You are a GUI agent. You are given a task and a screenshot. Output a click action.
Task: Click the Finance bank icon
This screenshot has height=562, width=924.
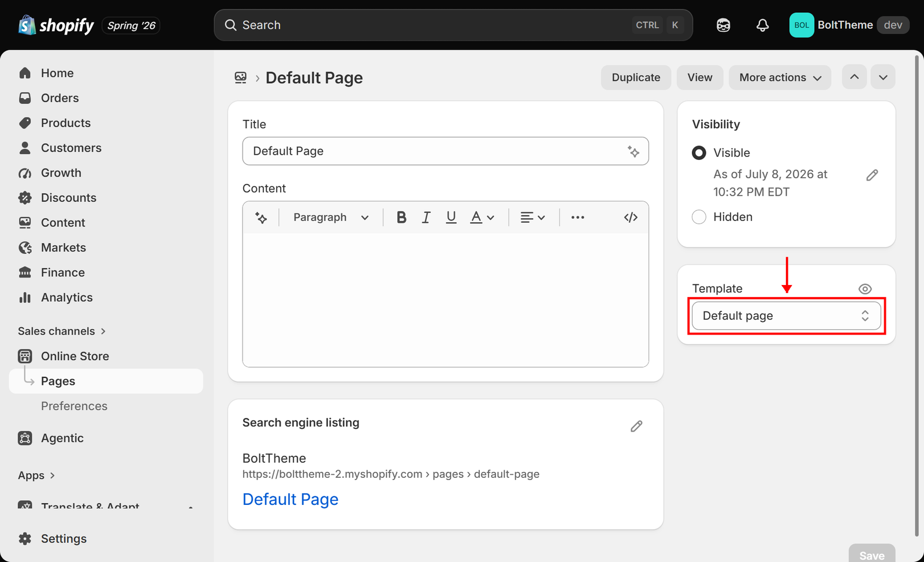(x=25, y=272)
